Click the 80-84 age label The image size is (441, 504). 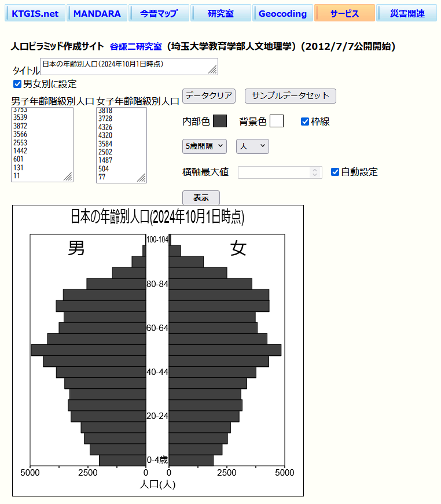(157, 284)
